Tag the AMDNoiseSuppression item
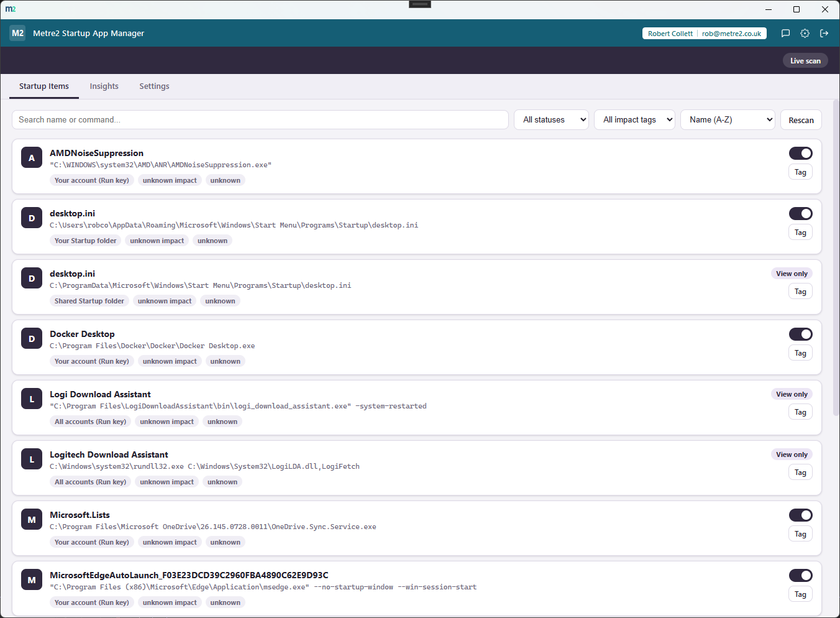This screenshot has width=840, height=618. tap(800, 172)
